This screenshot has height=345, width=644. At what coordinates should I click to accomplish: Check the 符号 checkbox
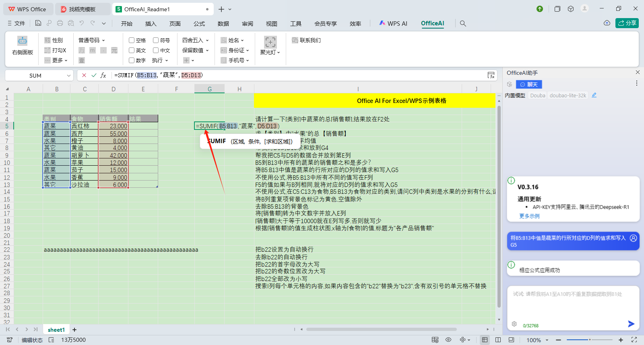click(156, 40)
